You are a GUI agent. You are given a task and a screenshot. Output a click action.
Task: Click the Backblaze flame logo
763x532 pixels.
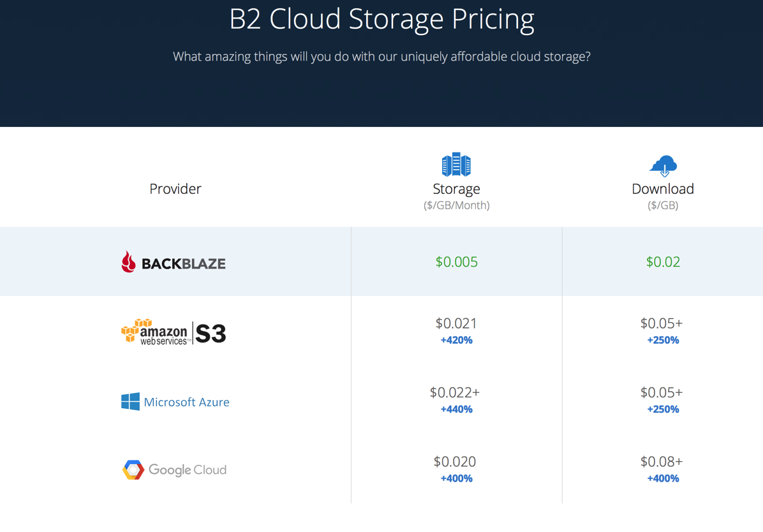[129, 262]
